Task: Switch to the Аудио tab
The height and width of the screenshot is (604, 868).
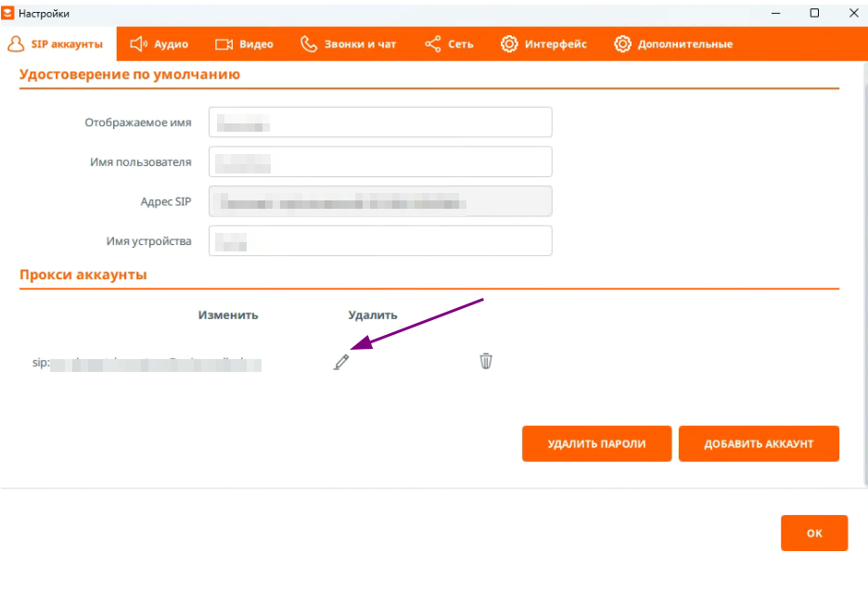Action: (160, 44)
